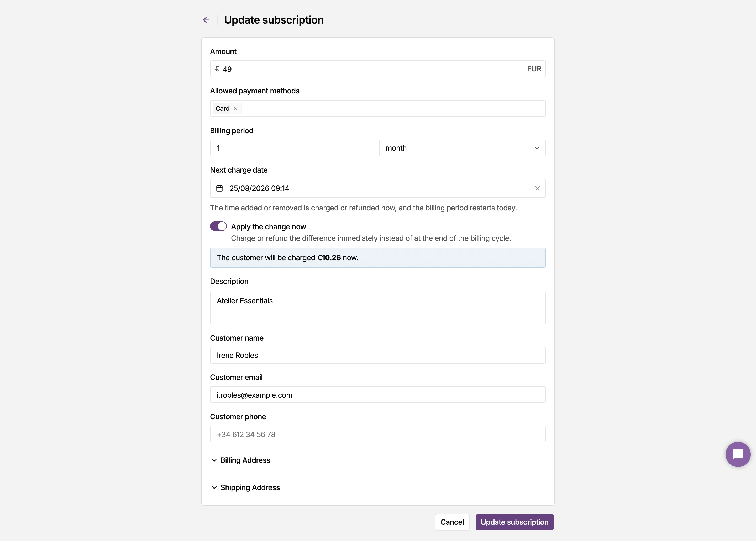Grab the Description resize handle

pos(542,321)
